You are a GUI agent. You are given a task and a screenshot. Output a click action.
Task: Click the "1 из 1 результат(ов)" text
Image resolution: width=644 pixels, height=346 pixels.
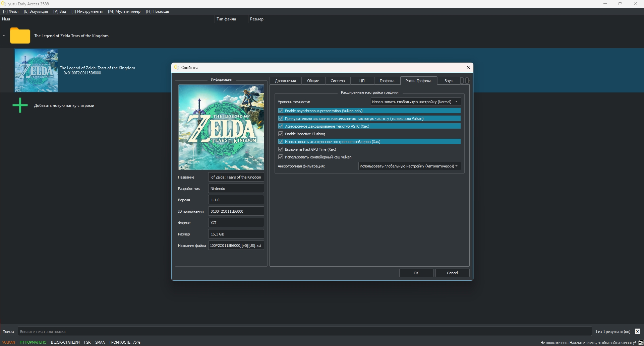tap(613, 332)
